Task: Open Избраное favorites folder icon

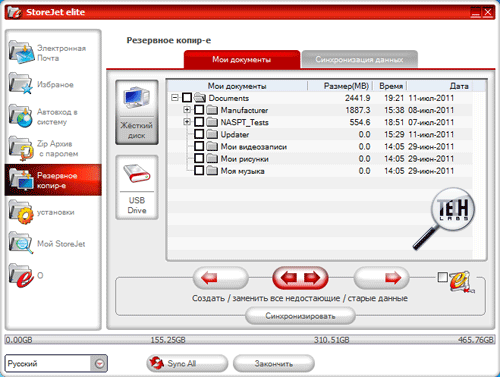Action: (21, 83)
